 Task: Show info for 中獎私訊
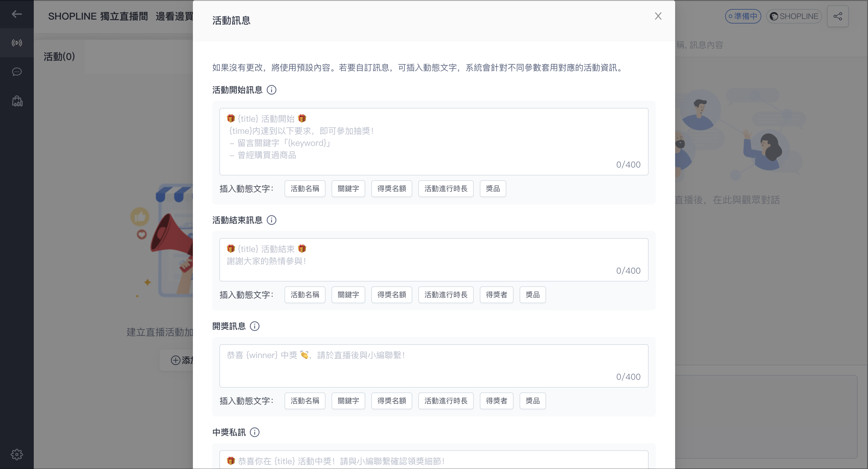click(254, 432)
